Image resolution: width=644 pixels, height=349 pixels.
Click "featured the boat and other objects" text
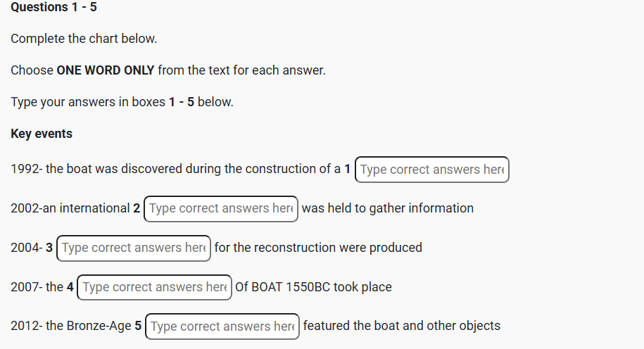(x=401, y=327)
